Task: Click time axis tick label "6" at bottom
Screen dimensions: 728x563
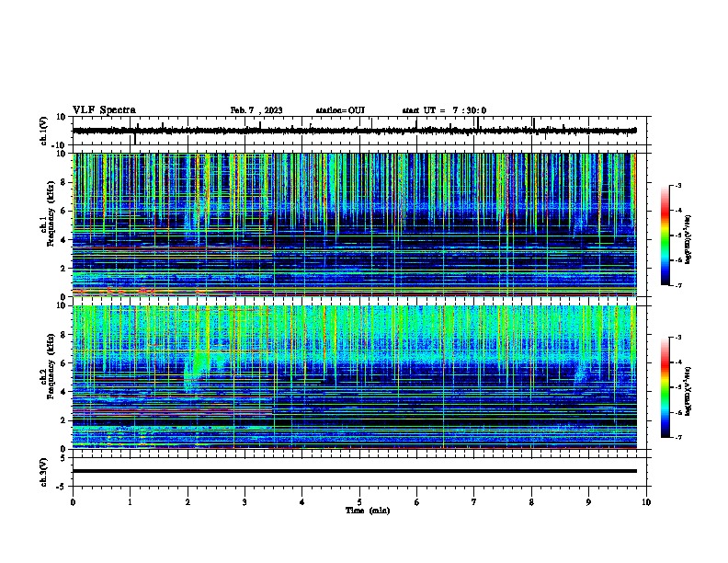Action: click(417, 502)
